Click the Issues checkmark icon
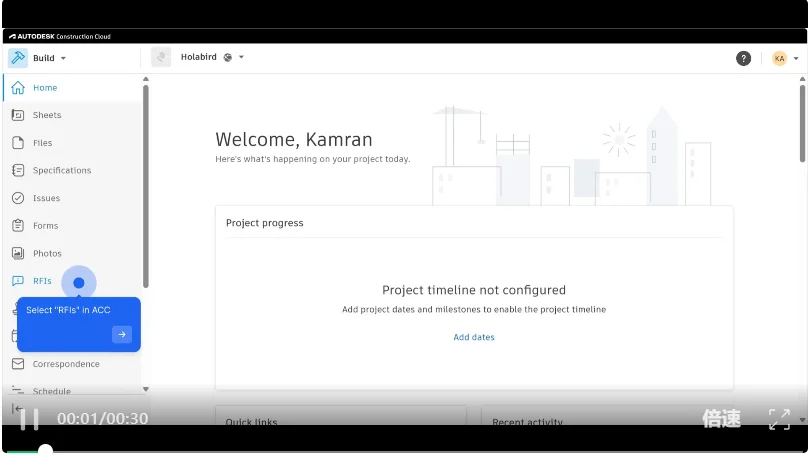The height and width of the screenshot is (455, 810). tap(18, 198)
